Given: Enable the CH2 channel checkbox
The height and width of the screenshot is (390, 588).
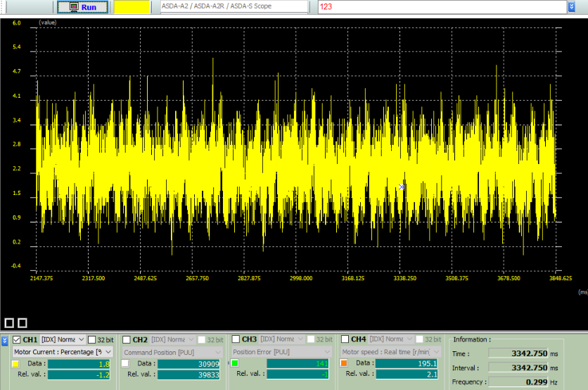Looking at the screenshot, I should tap(127, 339).
